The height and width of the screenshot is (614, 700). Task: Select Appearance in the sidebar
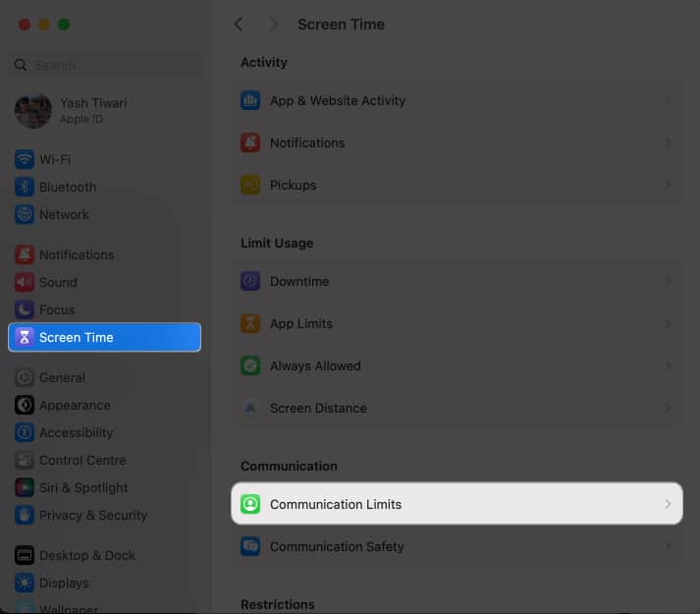(104, 406)
